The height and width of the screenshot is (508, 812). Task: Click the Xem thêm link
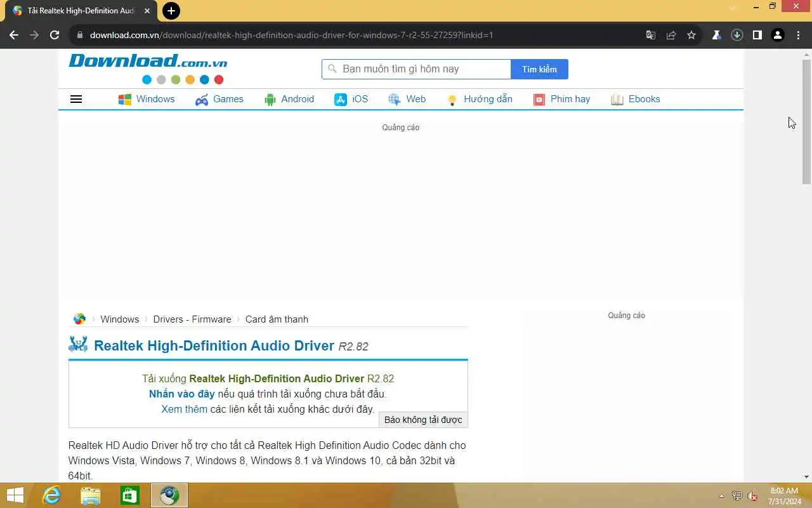click(x=184, y=409)
